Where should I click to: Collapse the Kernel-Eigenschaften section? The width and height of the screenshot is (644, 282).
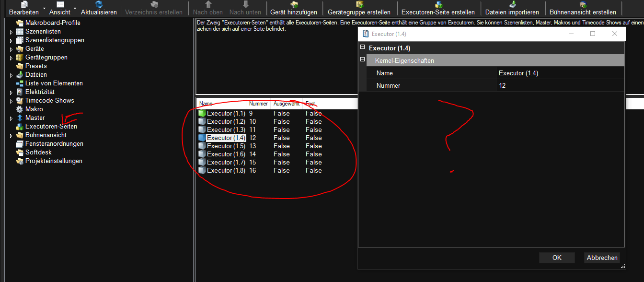(363, 59)
